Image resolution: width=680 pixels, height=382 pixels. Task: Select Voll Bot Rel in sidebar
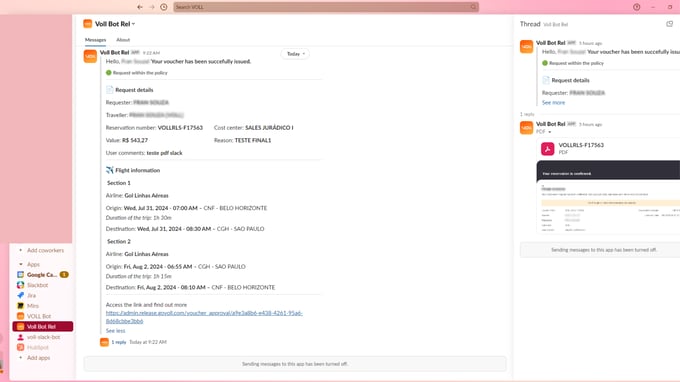tap(42, 326)
